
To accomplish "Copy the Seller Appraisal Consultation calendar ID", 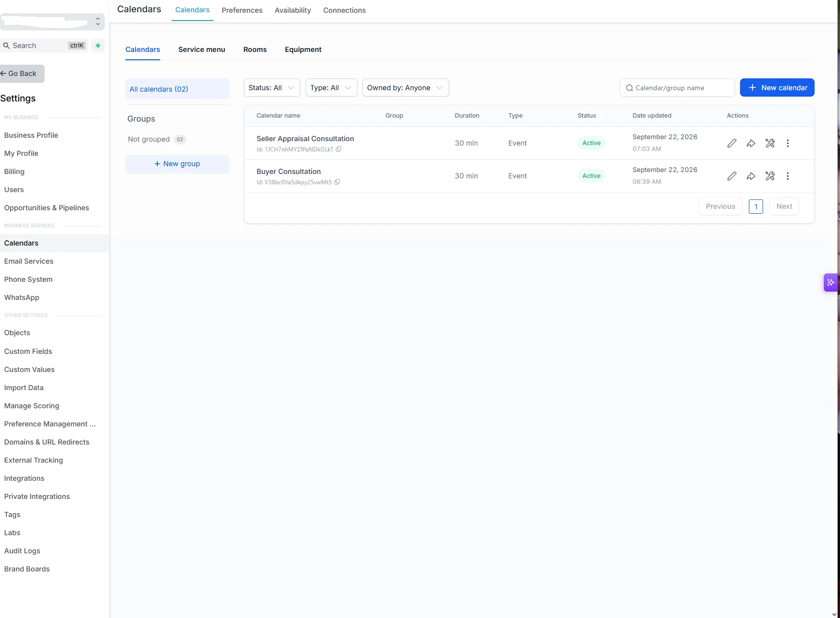I will coord(338,149).
